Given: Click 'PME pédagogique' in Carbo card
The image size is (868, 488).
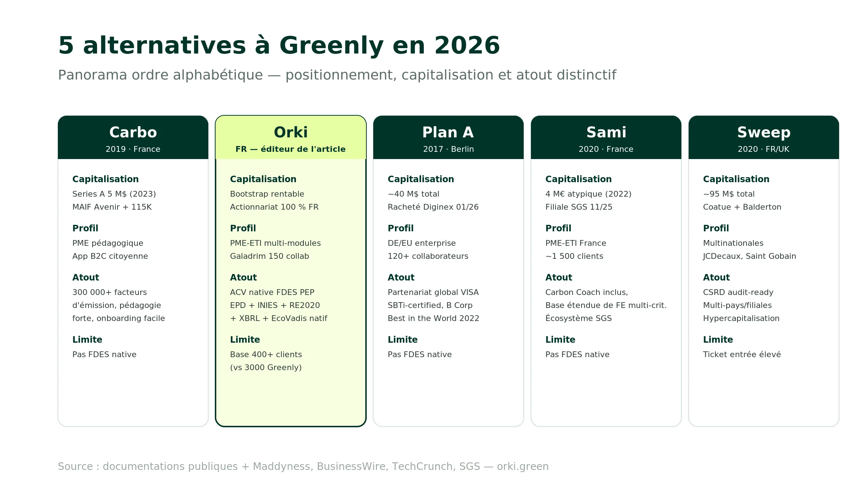Looking at the screenshot, I should tap(108, 243).
